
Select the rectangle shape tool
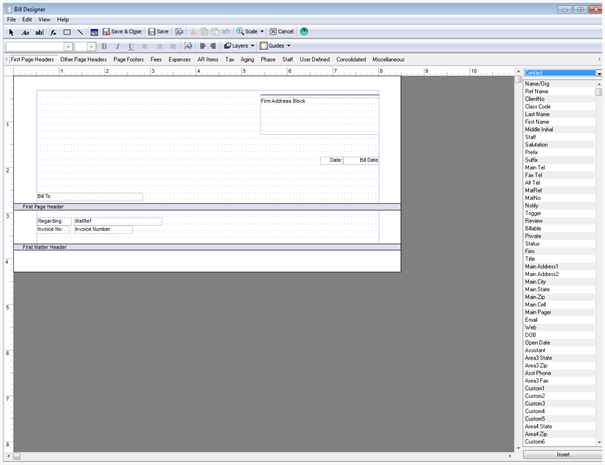pos(67,32)
